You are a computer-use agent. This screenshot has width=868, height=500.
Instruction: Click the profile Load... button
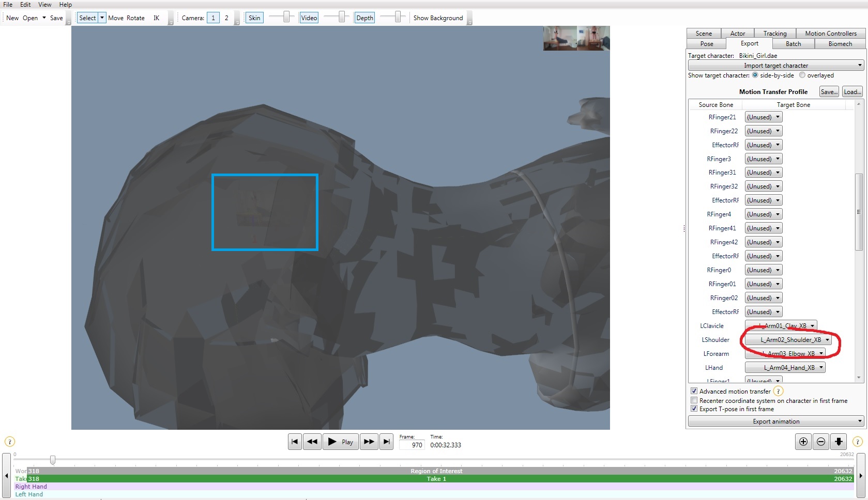pyautogui.click(x=852, y=92)
